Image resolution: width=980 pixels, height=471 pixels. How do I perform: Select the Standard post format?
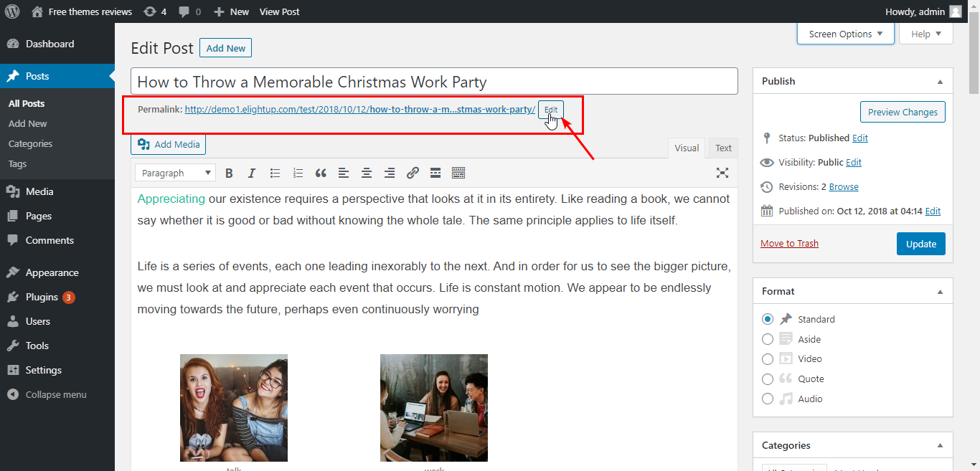pyautogui.click(x=768, y=319)
